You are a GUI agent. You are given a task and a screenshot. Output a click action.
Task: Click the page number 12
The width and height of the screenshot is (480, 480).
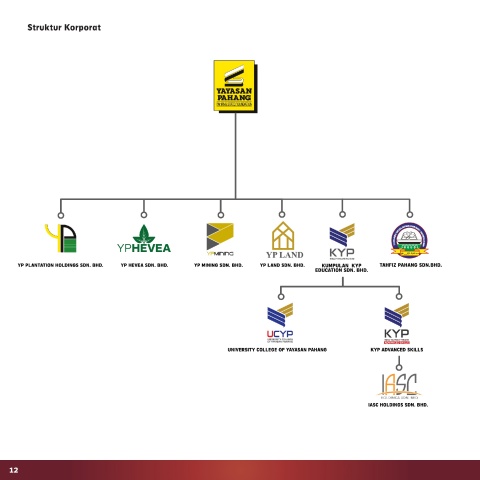pos(14,470)
